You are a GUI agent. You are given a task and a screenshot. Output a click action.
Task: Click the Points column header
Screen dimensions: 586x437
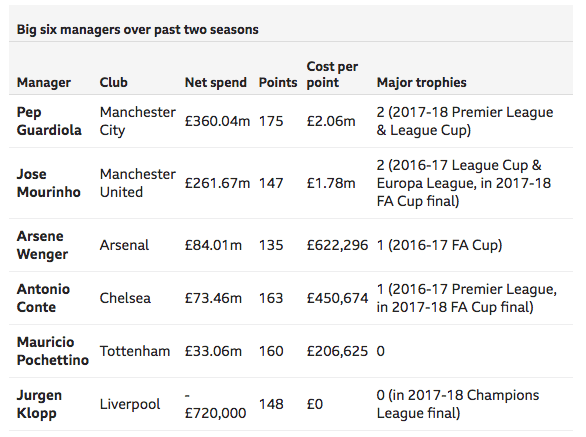click(x=278, y=82)
